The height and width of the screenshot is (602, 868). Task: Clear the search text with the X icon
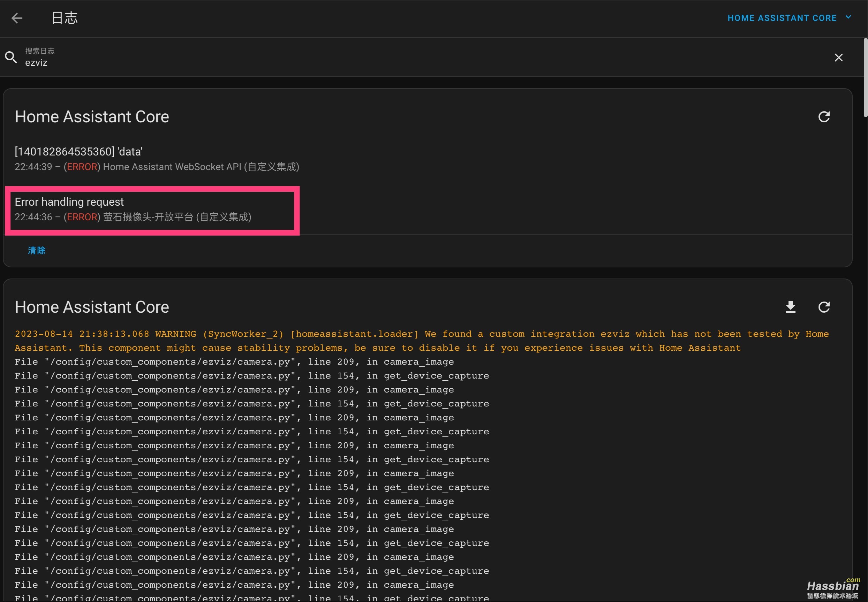click(838, 57)
